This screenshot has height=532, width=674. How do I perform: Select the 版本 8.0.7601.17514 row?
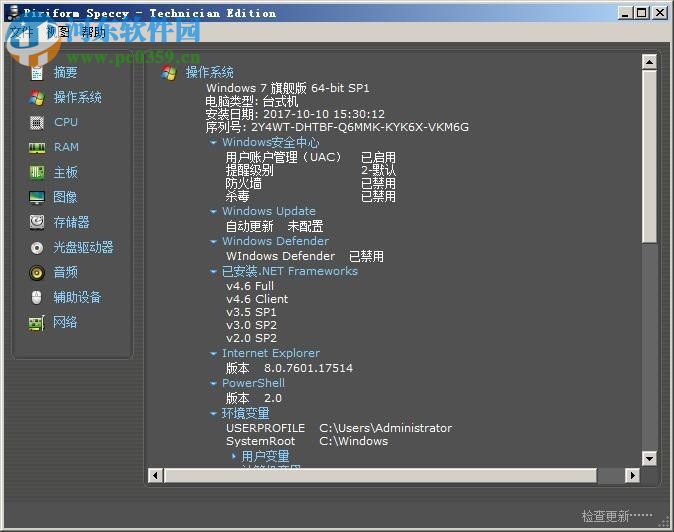coord(289,368)
